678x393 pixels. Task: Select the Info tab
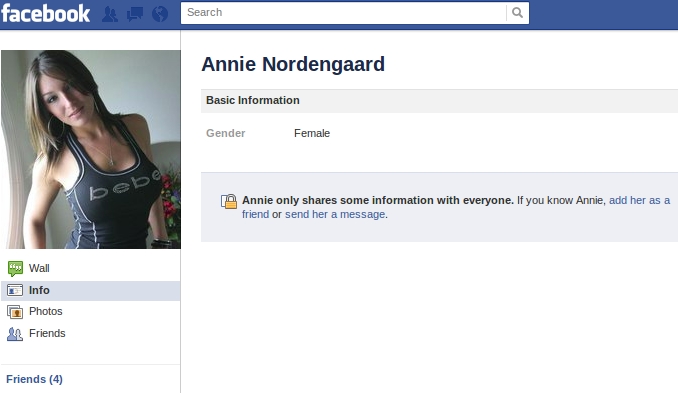90,291
